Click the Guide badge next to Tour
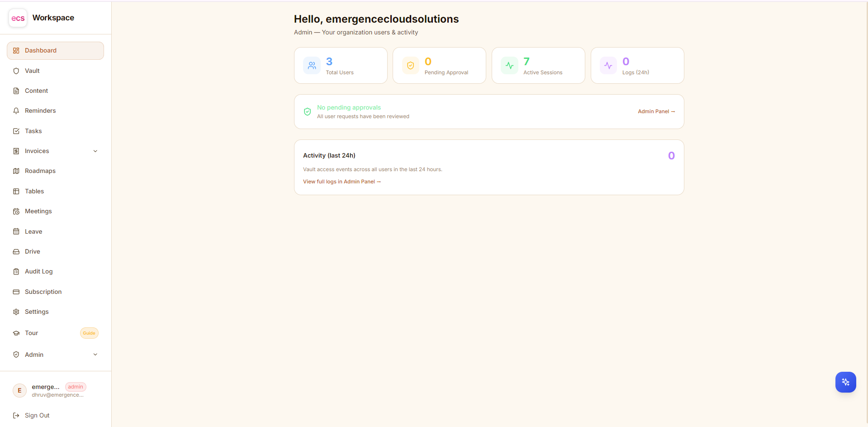Screen dimensions: 868x427 point(89,333)
